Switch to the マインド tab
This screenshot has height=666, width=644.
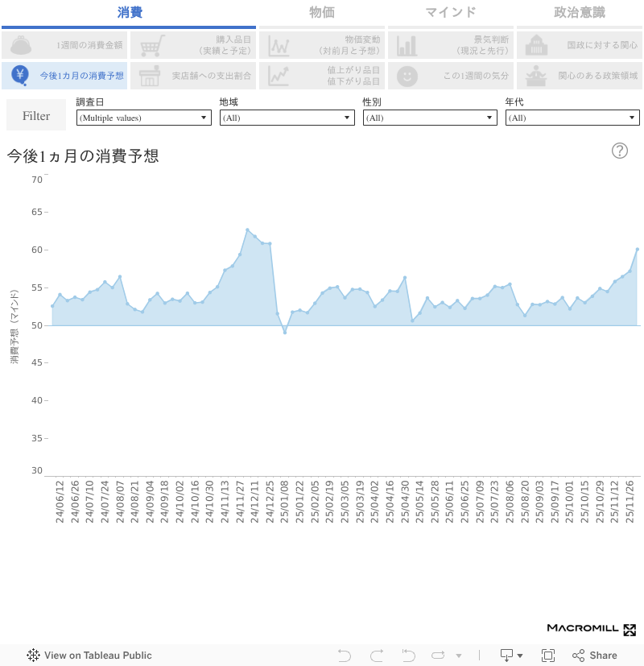(451, 12)
